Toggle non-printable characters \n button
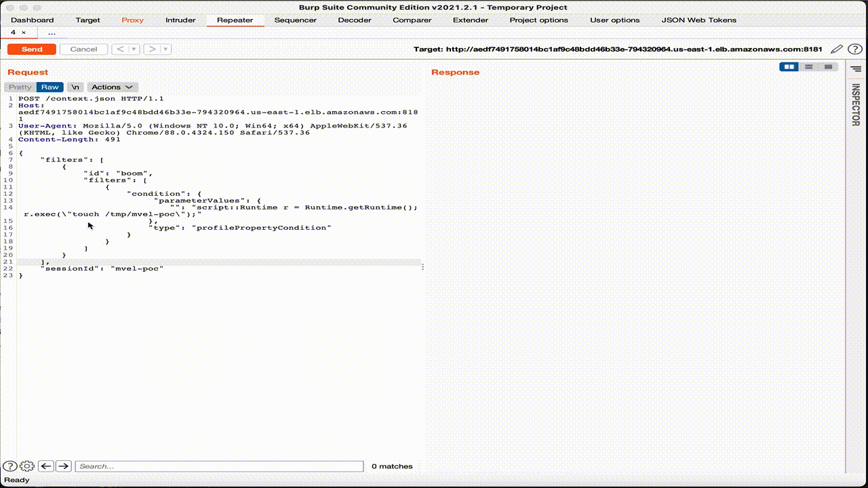The width and height of the screenshot is (868, 488). (76, 87)
